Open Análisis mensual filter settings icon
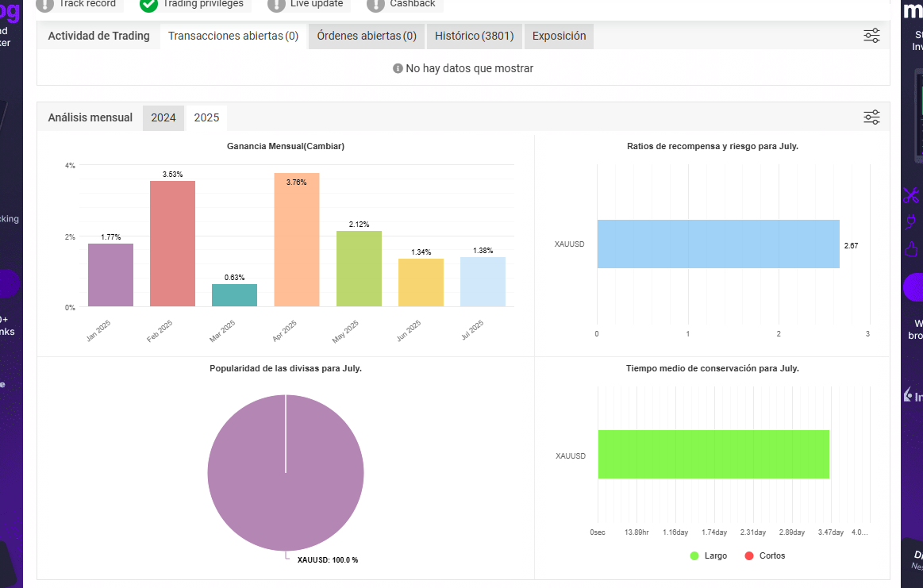The image size is (923, 588). pyautogui.click(x=871, y=117)
